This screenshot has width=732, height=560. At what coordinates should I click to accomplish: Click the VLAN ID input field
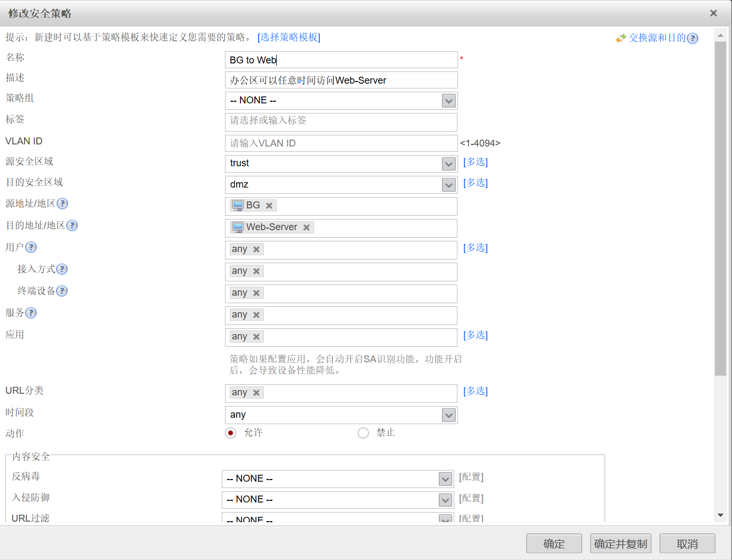[341, 143]
